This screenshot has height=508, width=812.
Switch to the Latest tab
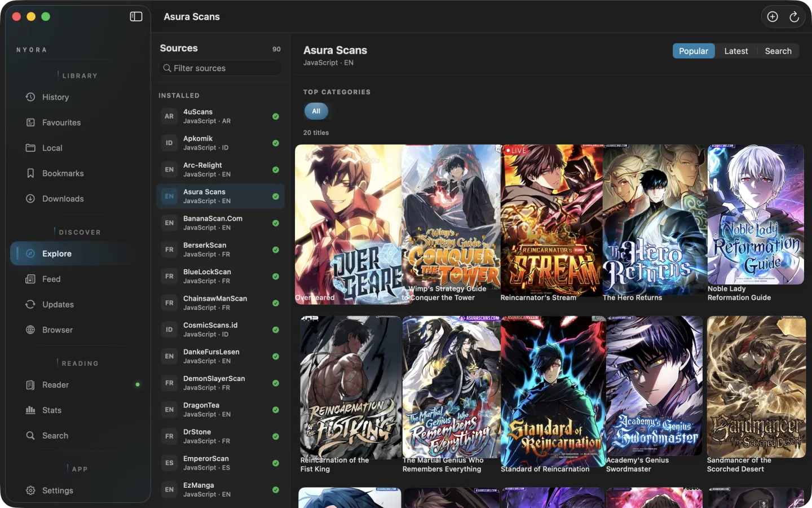click(736, 51)
